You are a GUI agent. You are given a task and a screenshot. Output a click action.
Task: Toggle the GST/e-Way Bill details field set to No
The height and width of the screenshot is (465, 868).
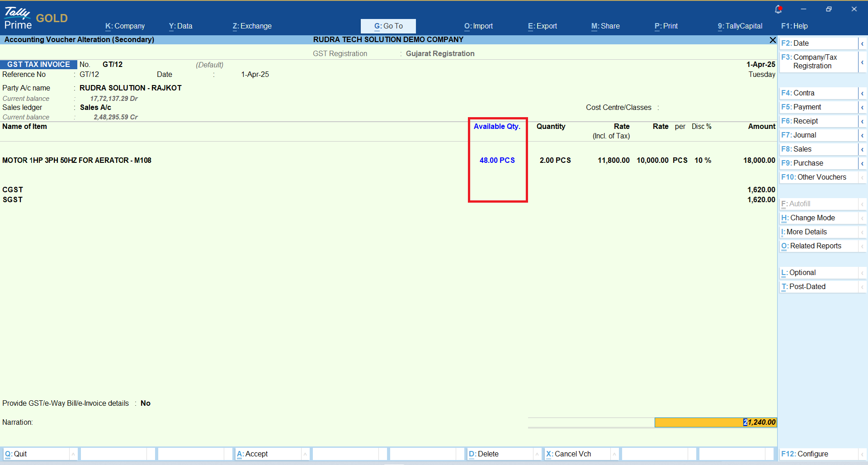(146, 403)
